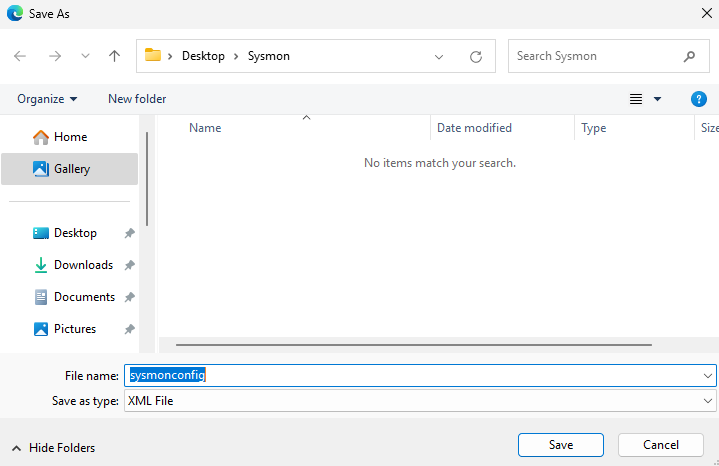Click the view layout icon
This screenshot has height=466, width=719.
[635, 99]
